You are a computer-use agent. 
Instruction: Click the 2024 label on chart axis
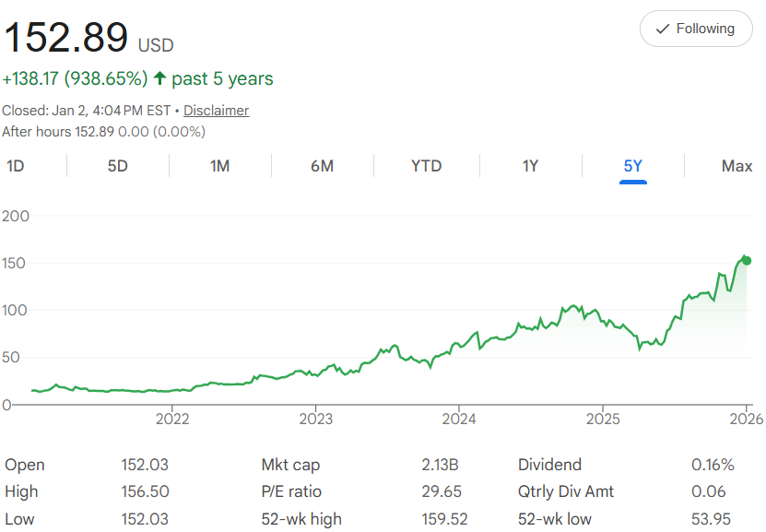[458, 420]
